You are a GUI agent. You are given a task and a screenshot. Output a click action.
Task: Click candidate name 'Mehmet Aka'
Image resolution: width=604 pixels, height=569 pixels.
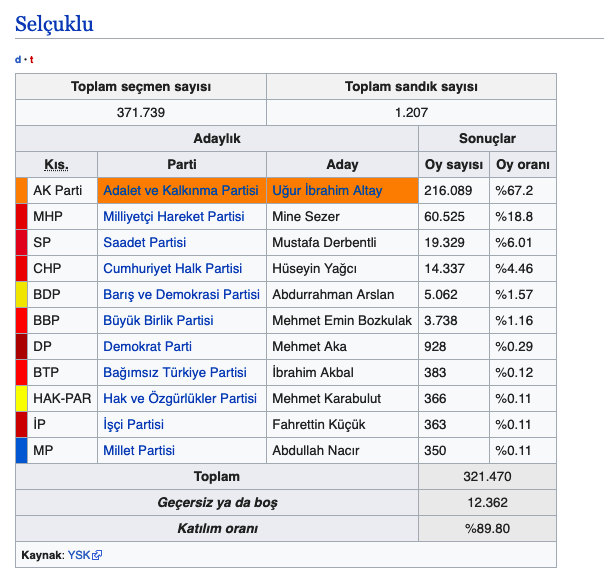[309, 346]
